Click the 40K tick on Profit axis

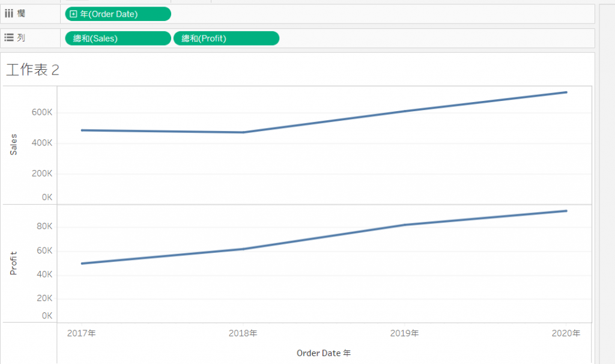(44, 274)
